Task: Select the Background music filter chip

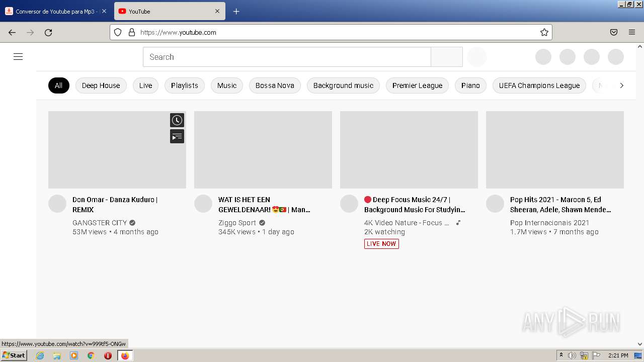Action: 343,85
